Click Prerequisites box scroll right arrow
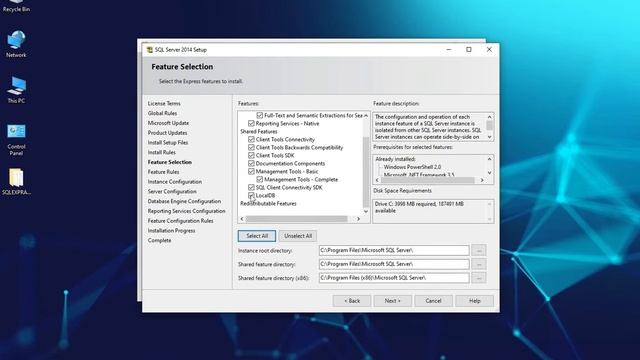The height and width of the screenshot is (360, 640). [482, 180]
